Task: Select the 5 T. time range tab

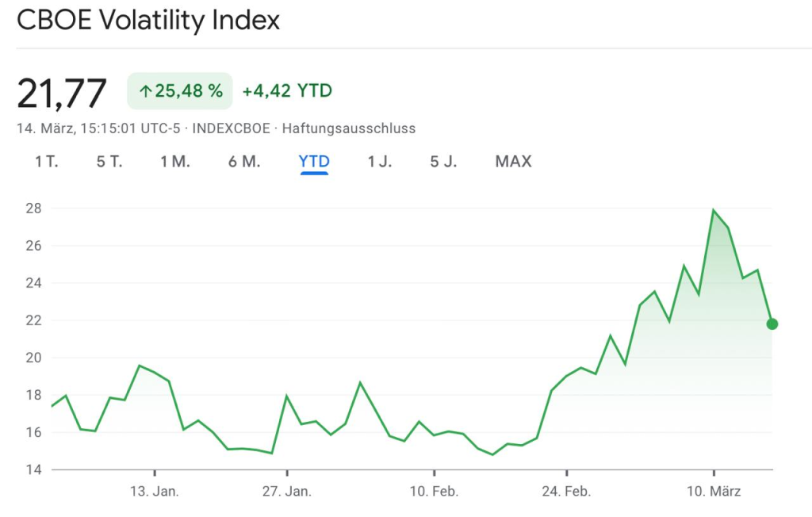Action: point(109,162)
